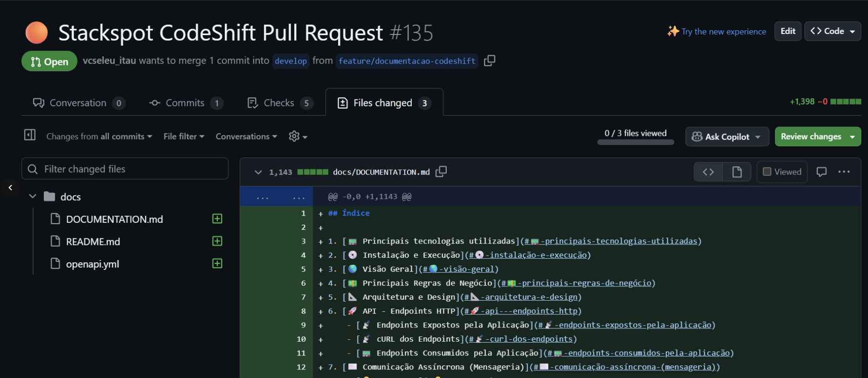Screen dimensions: 868x378
Task: Comment on the DOCUMENTATION.md file icon
Action: 821,172
